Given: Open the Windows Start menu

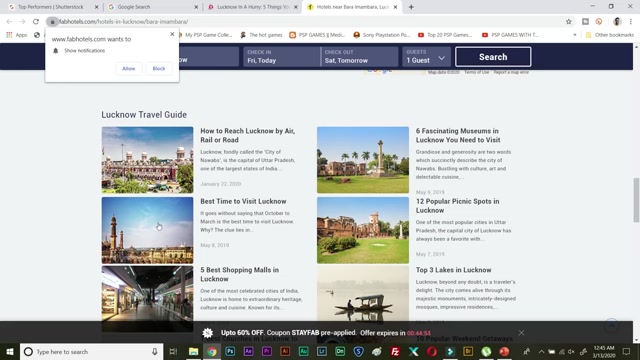Looking at the screenshot, I should [x=10, y=351].
